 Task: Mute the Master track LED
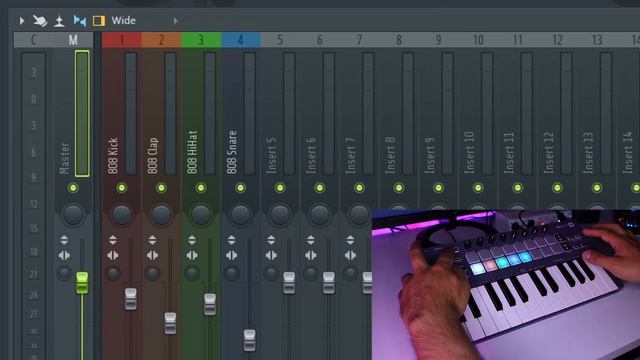point(73,188)
